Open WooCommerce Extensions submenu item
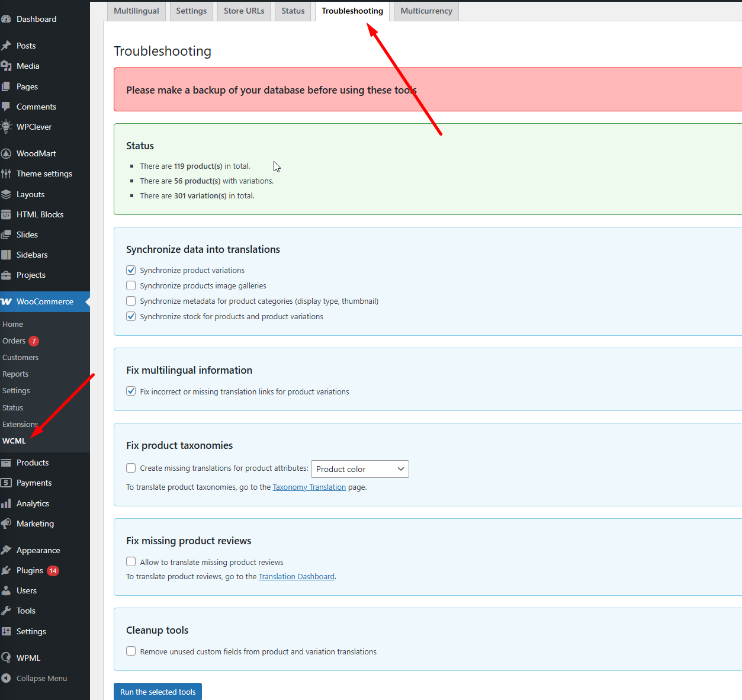Screen dimensions: 742x700 pos(20,424)
